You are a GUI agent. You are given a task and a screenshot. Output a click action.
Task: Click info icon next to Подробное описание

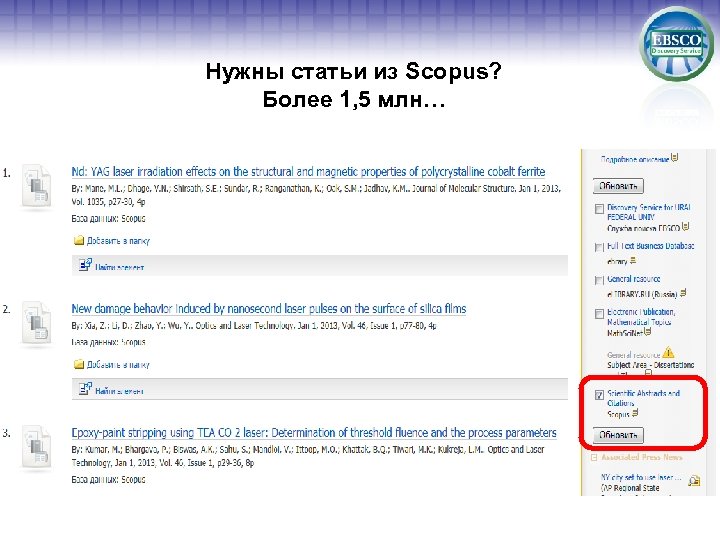(x=674, y=158)
